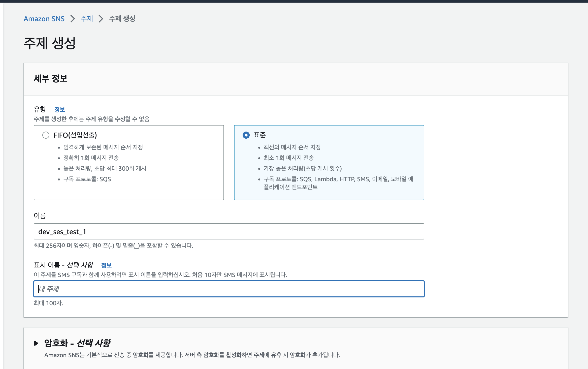Click the 암호화 description starting Amazon SNS는
This screenshot has width=588, height=369.
[x=192, y=355]
